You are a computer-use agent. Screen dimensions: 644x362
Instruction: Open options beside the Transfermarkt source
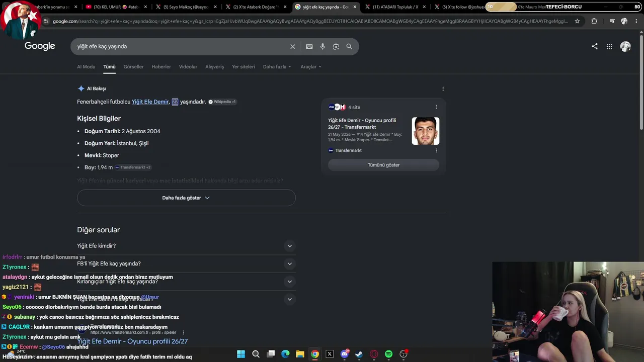[436, 150]
